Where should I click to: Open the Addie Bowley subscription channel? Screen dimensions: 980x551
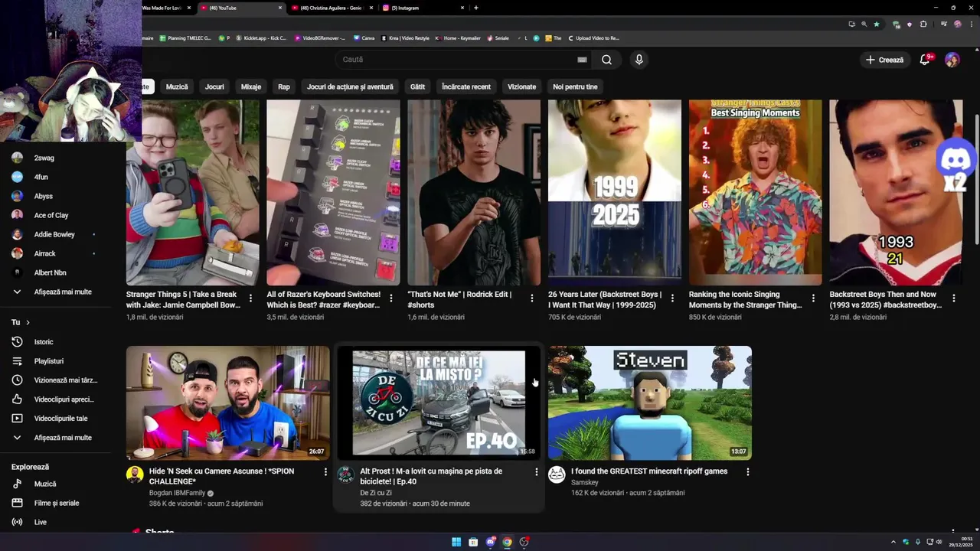click(55, 234)
